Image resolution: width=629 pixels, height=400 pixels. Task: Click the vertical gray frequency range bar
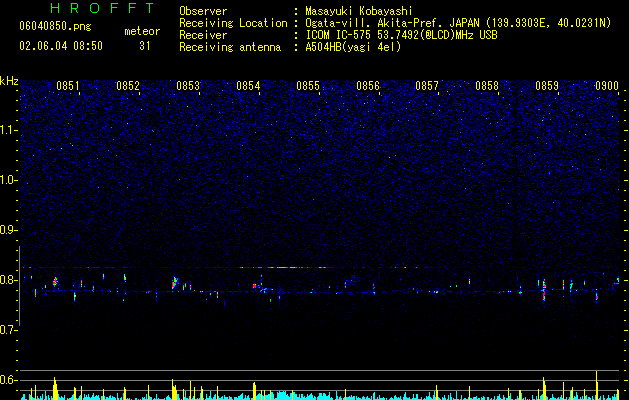pos(19,286)
